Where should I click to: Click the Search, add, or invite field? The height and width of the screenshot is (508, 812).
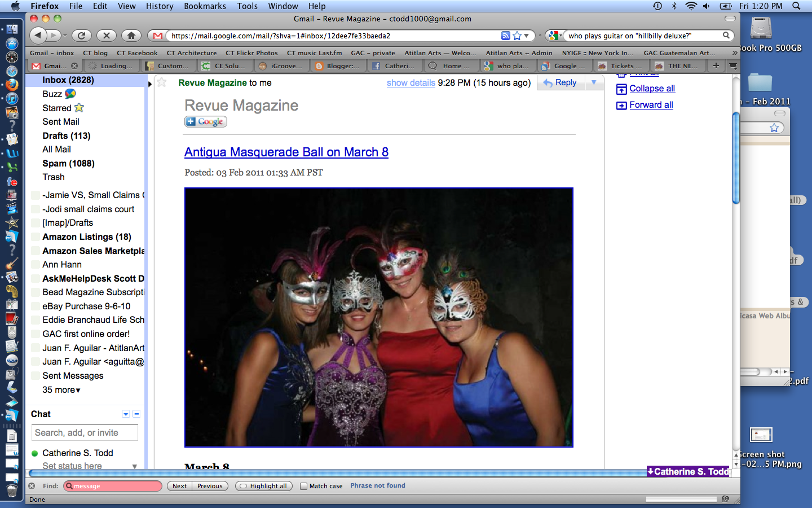[85, 433]
